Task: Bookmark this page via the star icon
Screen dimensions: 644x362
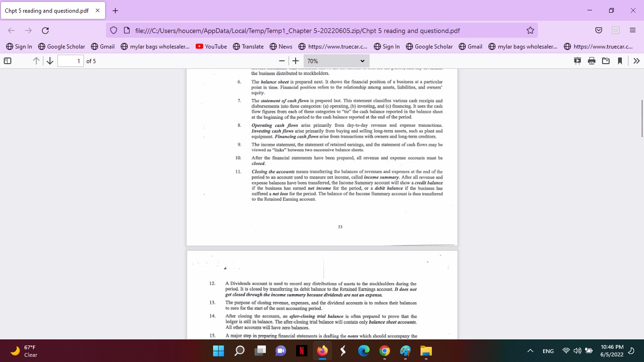Action: coord(530,29)
